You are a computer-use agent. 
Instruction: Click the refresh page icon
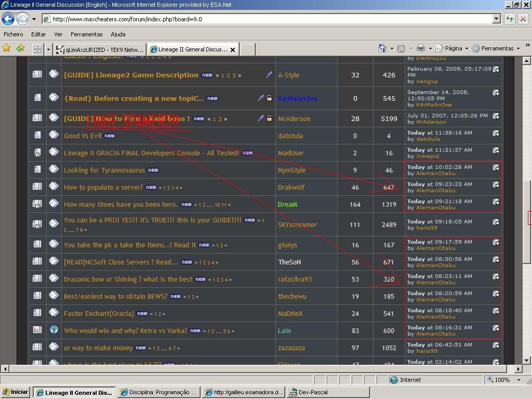(510, 19)
